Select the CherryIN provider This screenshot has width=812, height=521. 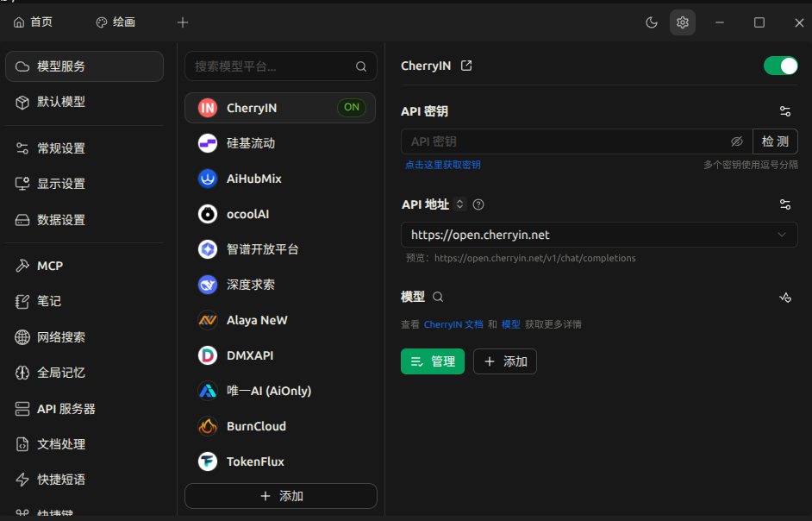(x=280, y=108)
